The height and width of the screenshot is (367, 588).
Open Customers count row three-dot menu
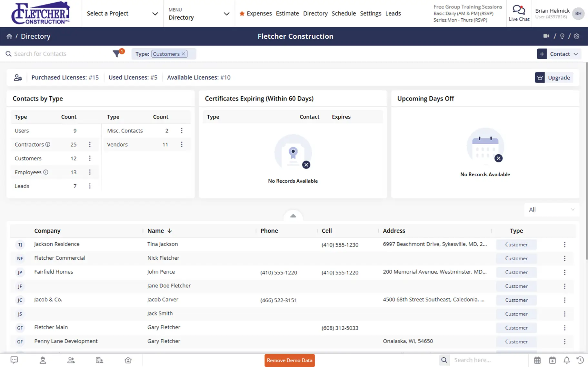(90, 158)
